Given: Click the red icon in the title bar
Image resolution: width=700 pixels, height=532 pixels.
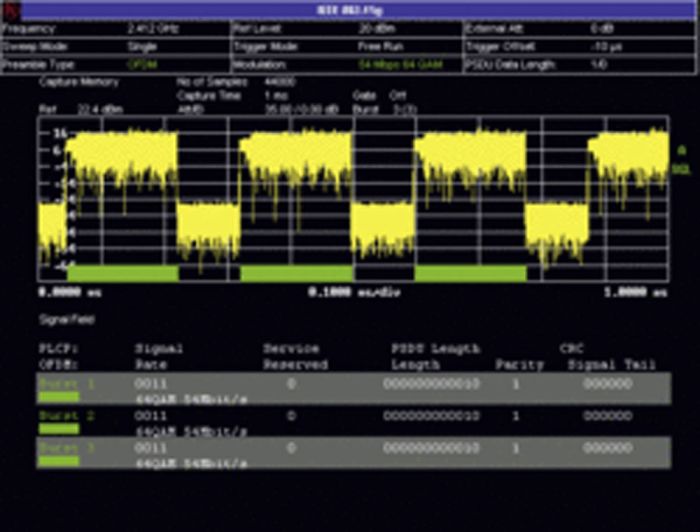Looking at the screenshot, I should point(11,11).
